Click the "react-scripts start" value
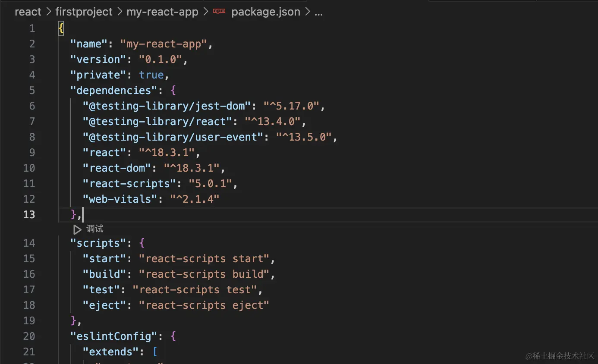The height and width of the screenshot is (364, 598). (205, 259)
